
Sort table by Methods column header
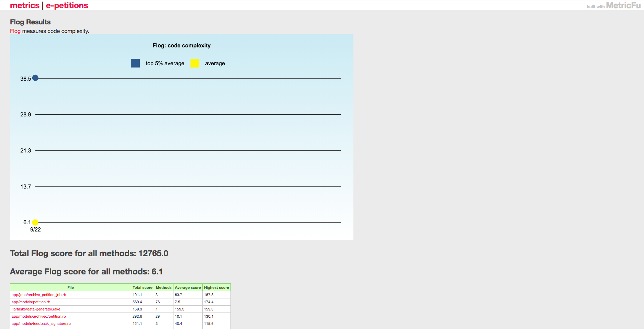pyautogui.click(x=163, y=287)
